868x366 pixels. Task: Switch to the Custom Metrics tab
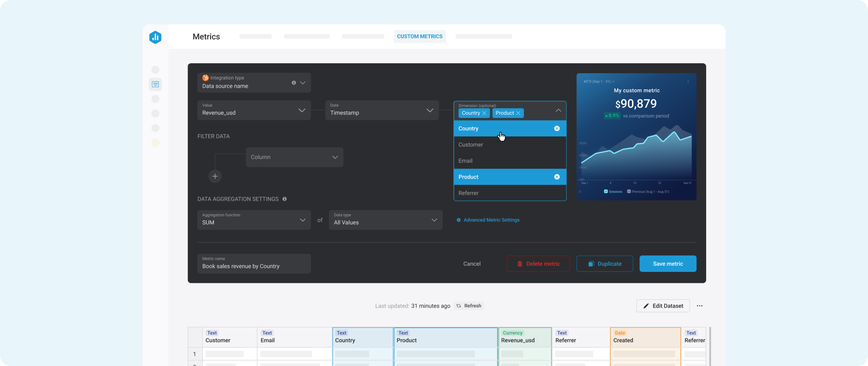[420, 37]
